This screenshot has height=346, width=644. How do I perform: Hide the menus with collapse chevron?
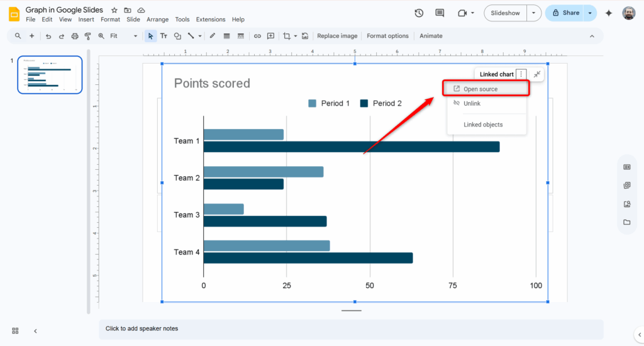(x=592, y=36)
